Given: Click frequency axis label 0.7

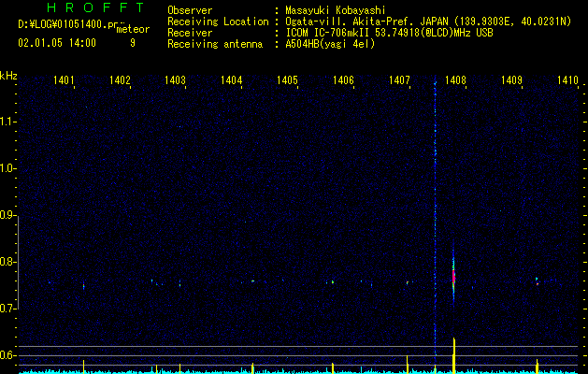Looking at the screenshot, I should point(7,309).
